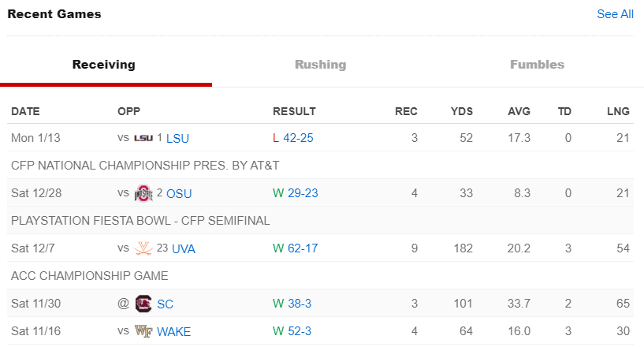This screenshot has height=347, width=644.
Task: Open the SC team link
Action: point(165,304)
